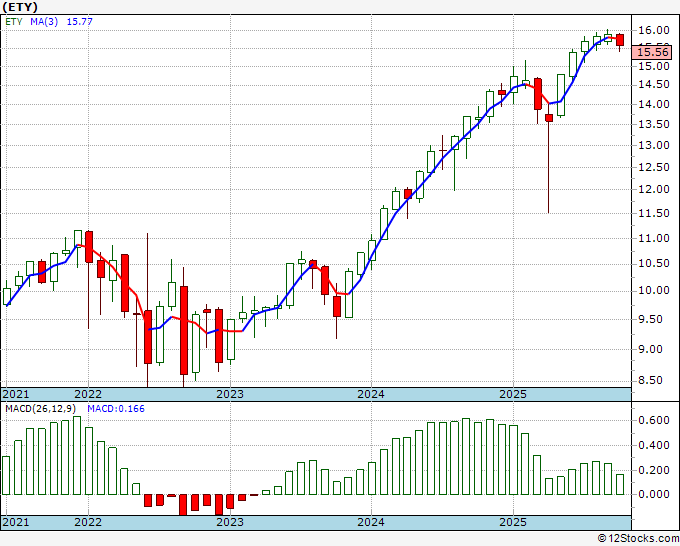Click the 0.000 MACD axis label

click(654, 494)
